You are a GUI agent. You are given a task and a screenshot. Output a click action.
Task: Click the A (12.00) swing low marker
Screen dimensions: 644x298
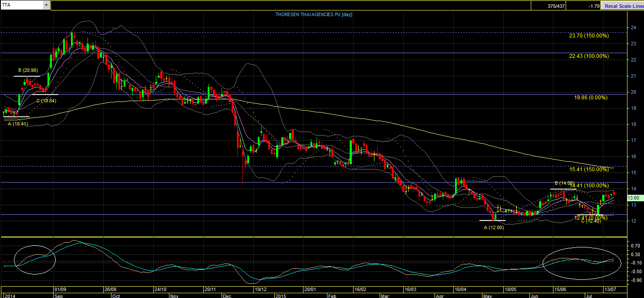494,227
